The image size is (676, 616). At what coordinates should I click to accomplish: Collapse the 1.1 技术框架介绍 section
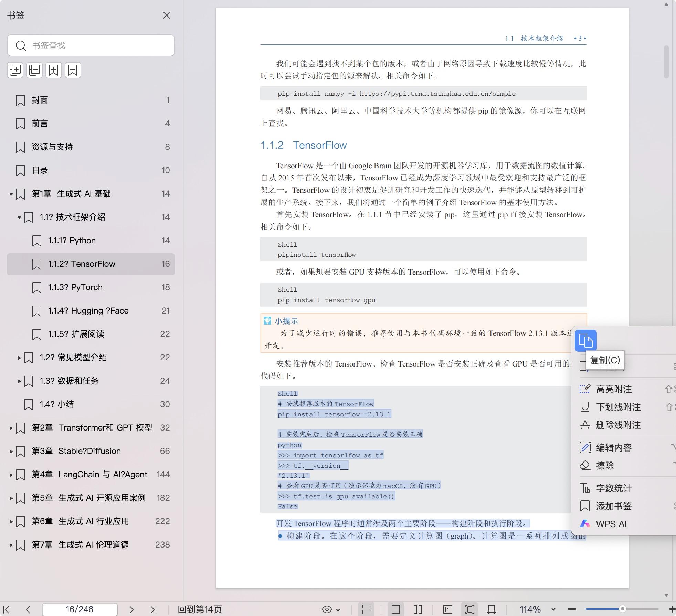pos(19,217)
